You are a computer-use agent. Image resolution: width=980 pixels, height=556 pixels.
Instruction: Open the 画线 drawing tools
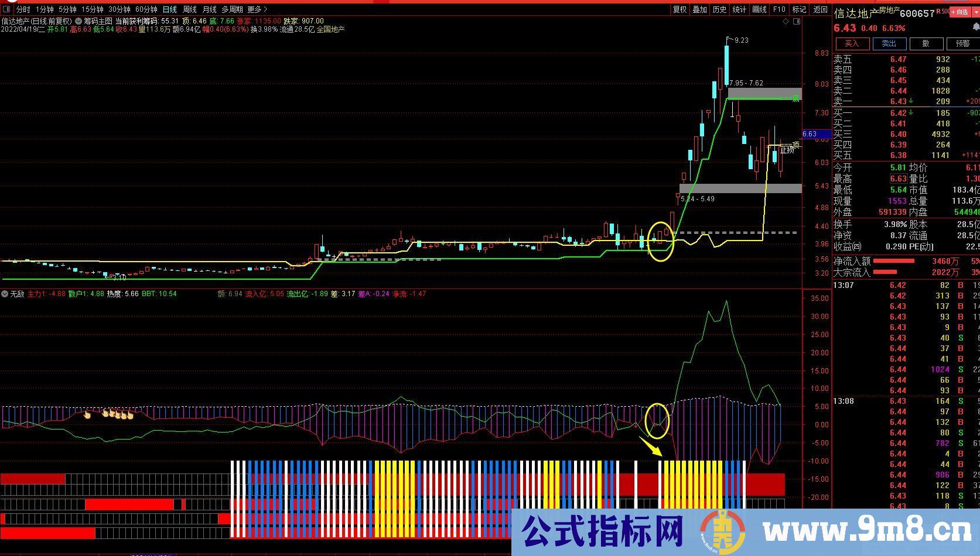tap(759, 9)
